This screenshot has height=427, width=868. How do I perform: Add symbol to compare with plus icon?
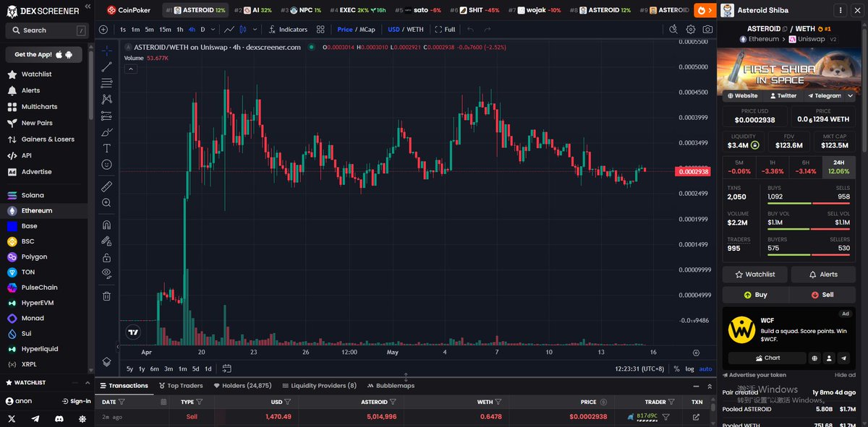click(x=103, y=30)
